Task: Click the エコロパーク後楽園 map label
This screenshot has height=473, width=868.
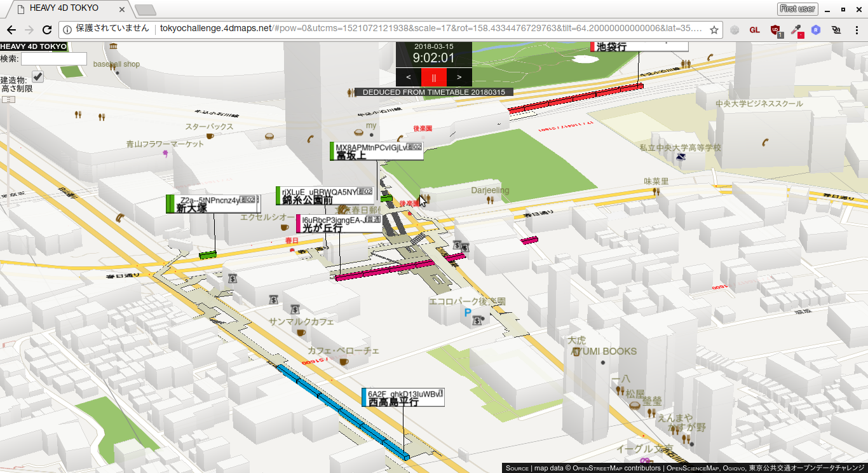Action: point(467,301)
